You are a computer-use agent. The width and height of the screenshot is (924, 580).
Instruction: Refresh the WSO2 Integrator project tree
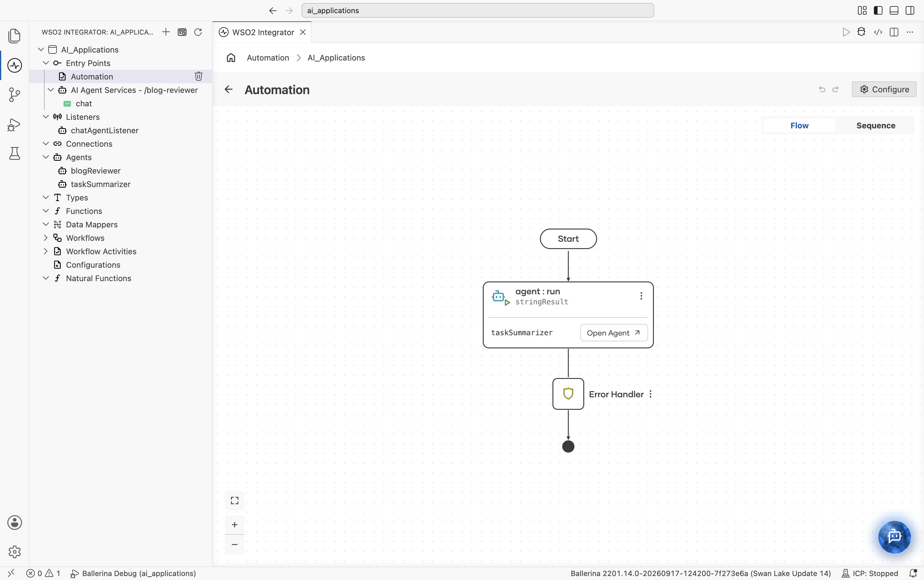click(x=198, y=32)
